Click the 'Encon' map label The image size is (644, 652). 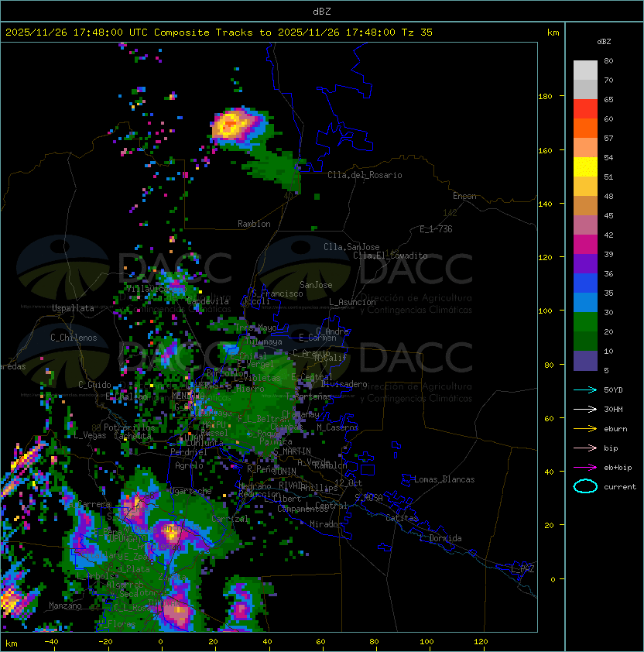coord(464,196)
